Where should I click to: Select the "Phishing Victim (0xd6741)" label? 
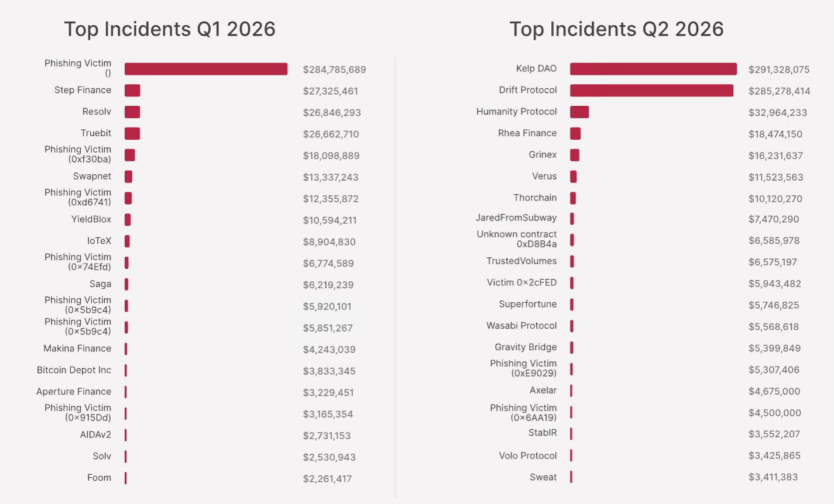coord(78,197)
